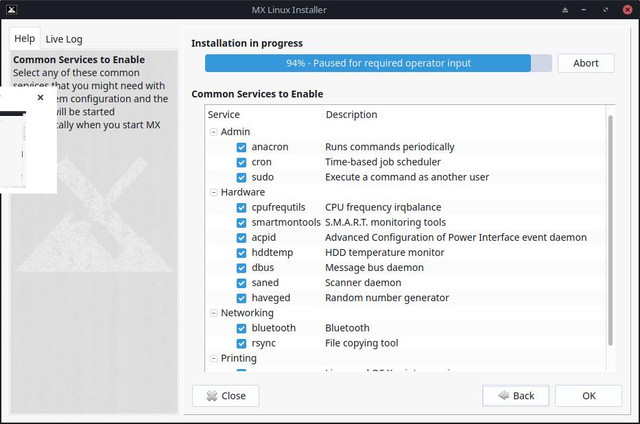Select 'S.M.A.R.T. monitoring tools' description
This screenshot has width=640, height=424.
click(x=385, y=222)
